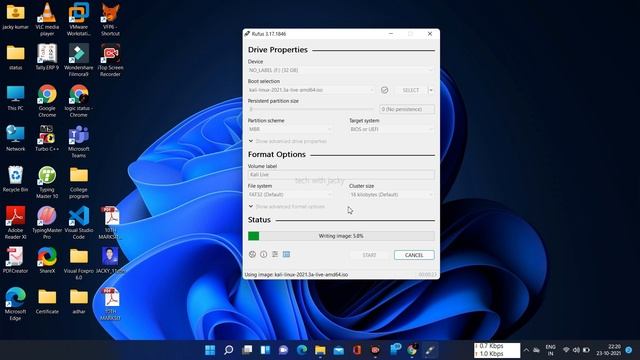640x360 pixels.
Task: Open the Target system dropdown
Action: point(392,129)
